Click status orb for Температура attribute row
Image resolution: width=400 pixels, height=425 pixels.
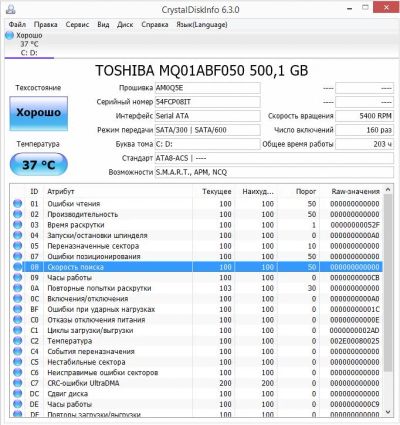(x=18, y=341)
